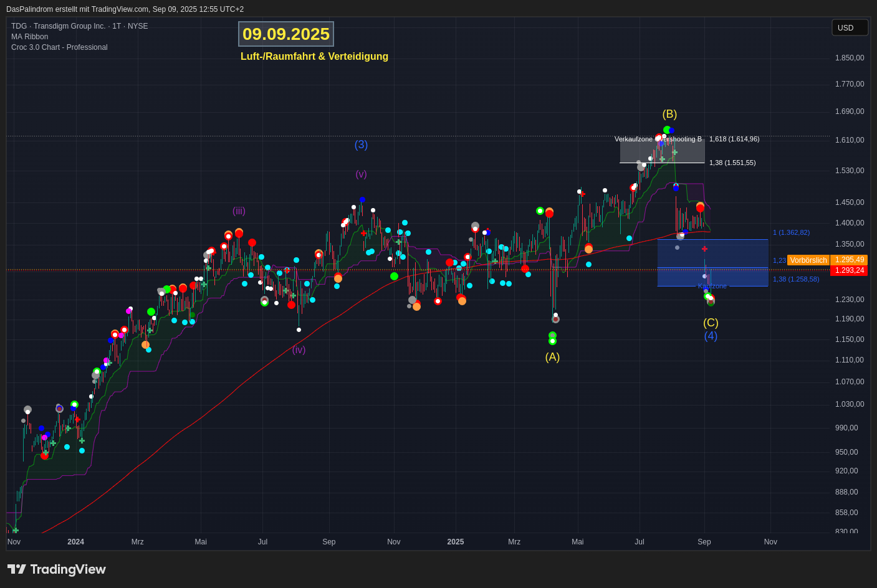
Task: Click the TDG Transdigm Group symbol title
Action: pyautogui.click(x=79, y=26)
